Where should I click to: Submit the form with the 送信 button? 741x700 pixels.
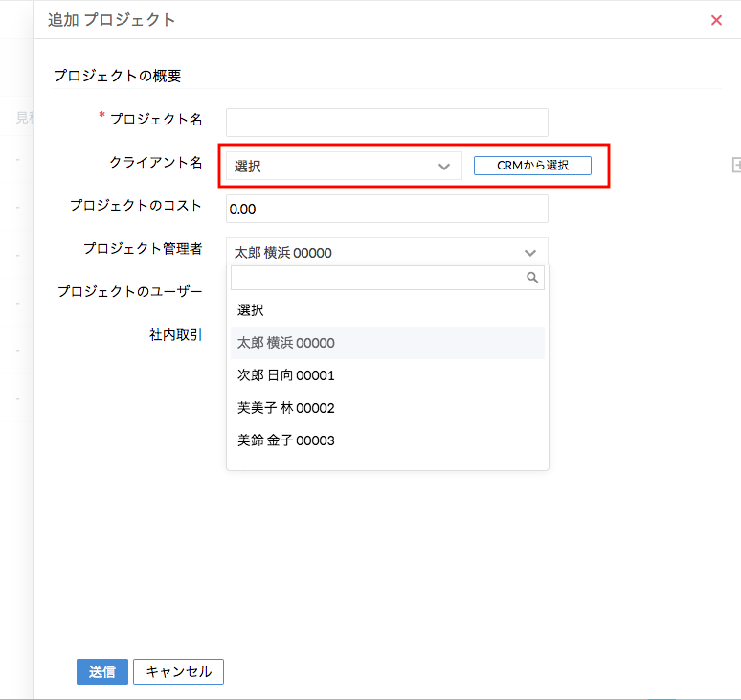[x=102, y=671]
